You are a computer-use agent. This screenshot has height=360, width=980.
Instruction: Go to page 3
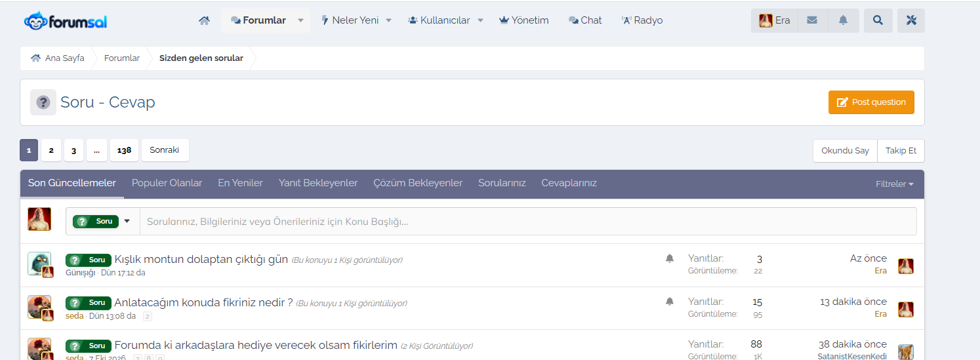tap(73, 150)
